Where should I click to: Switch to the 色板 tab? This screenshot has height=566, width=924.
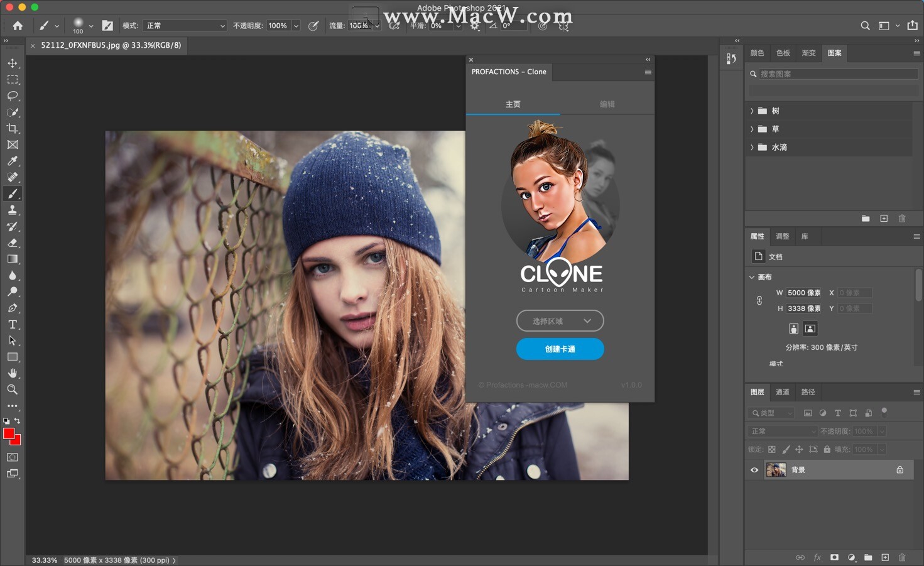[783, 53]
